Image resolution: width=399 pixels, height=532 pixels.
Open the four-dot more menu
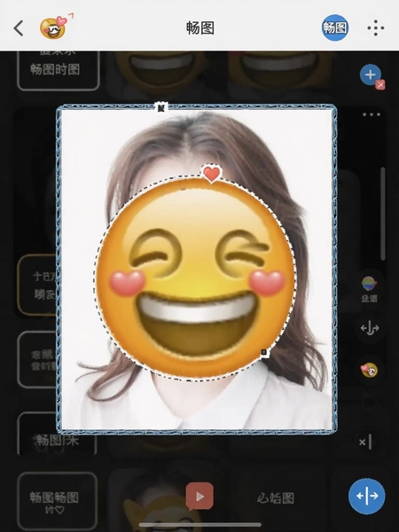(376, 28)
